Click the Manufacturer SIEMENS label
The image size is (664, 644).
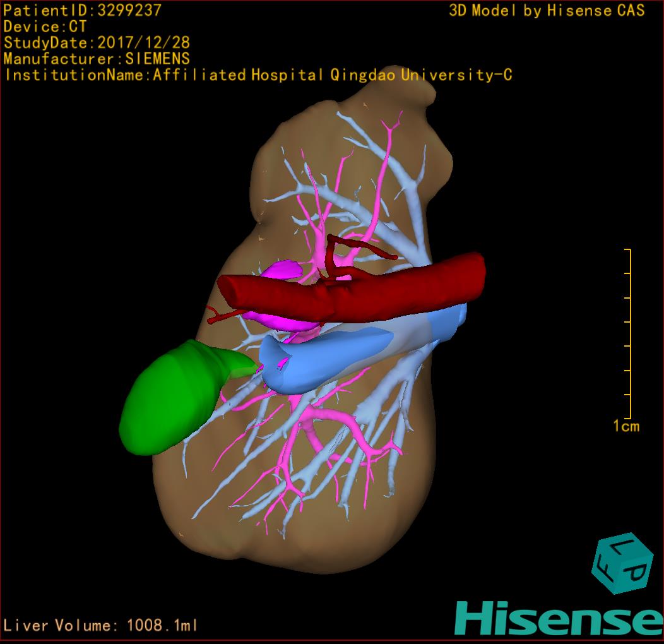click(97, 59)
